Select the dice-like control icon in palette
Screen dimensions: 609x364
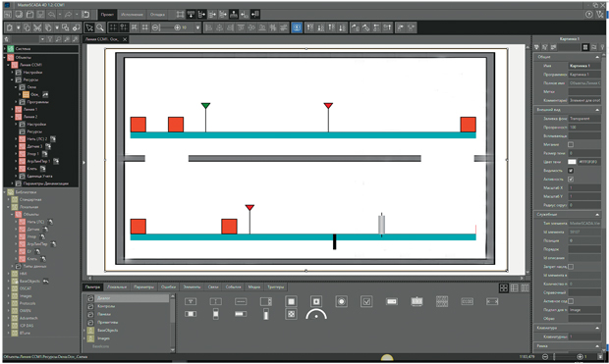[x=291, y=314]
